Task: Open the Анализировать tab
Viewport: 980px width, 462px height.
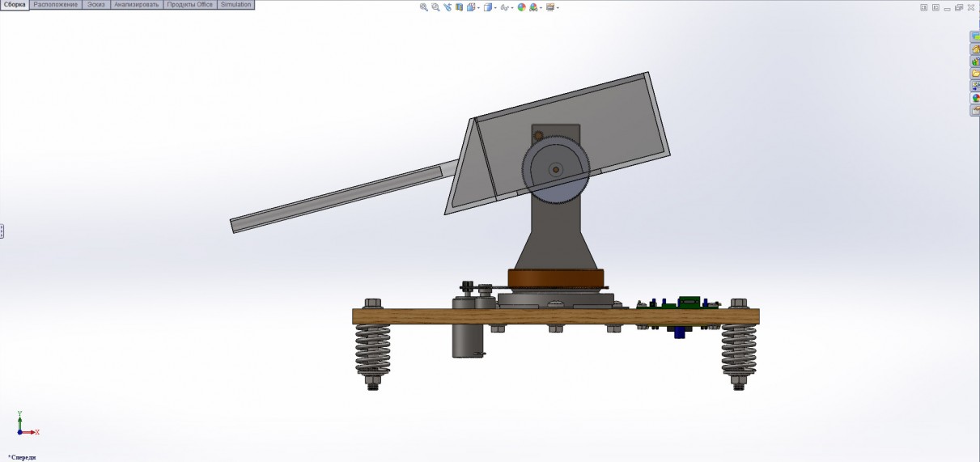Action: 137,5
